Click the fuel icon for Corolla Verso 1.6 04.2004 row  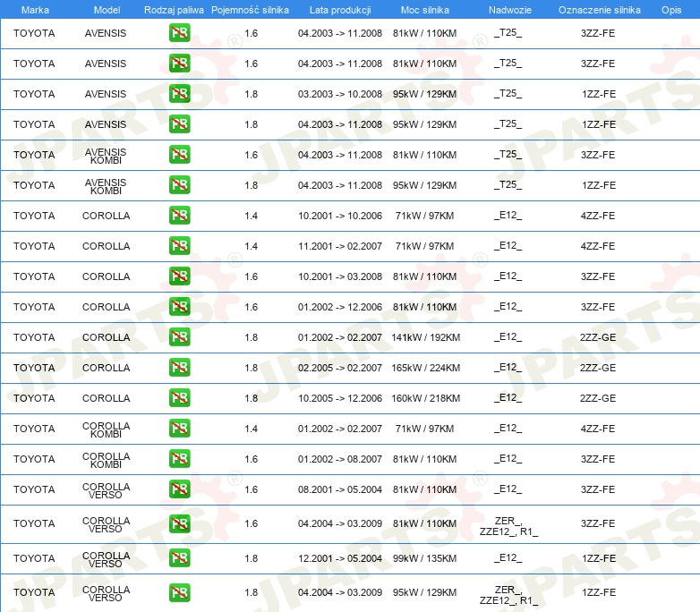click(179, 523)
